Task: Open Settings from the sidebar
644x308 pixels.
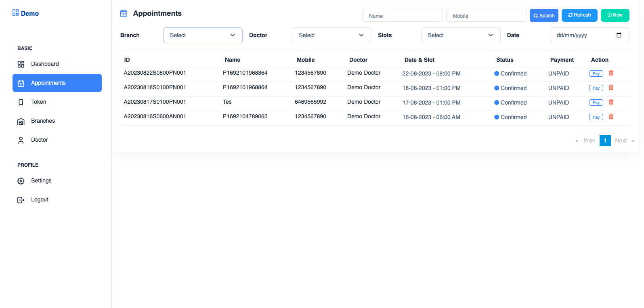Action: [x=57, y=180]
